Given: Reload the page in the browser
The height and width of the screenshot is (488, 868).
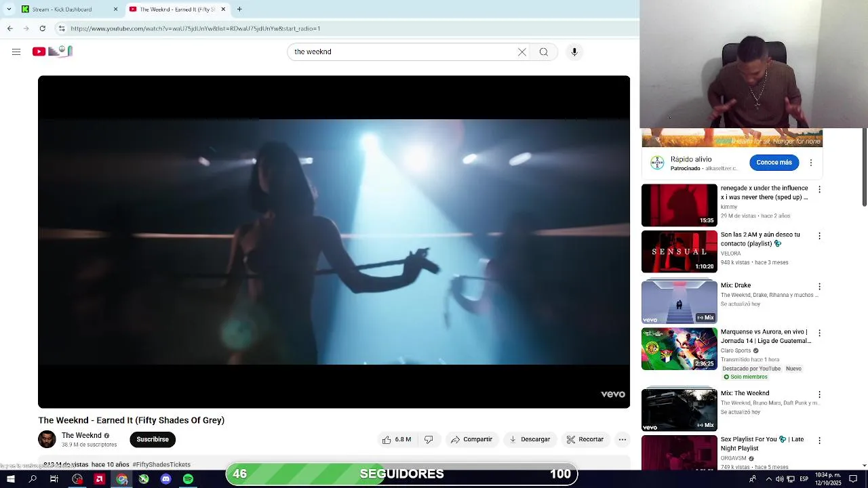Looking at the screenshot, I should point(42,28).
